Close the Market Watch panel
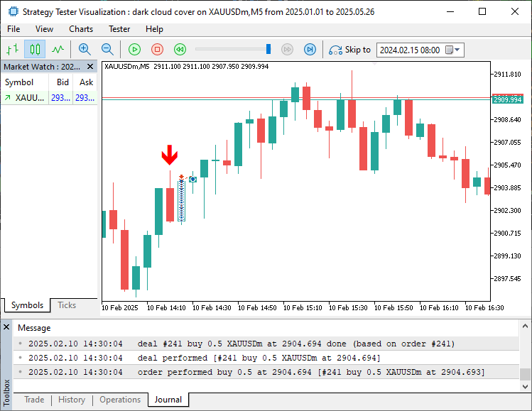The height and width of the screenshot is (411, 532). 92,67
